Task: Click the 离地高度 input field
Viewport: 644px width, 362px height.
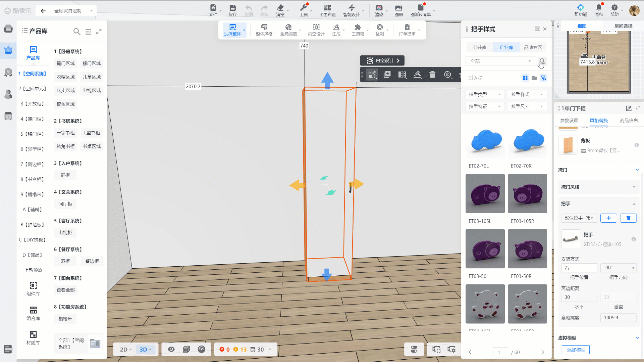Action: point(618,318)
